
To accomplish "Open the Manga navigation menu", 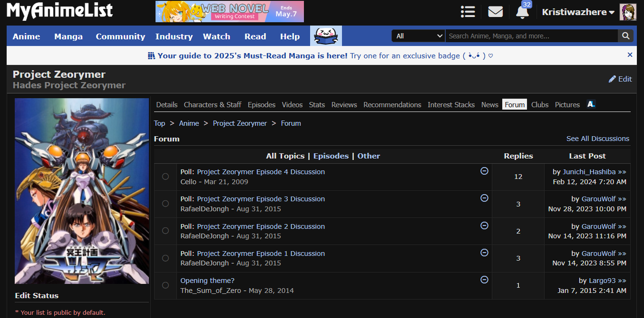I will coord(68,36).
